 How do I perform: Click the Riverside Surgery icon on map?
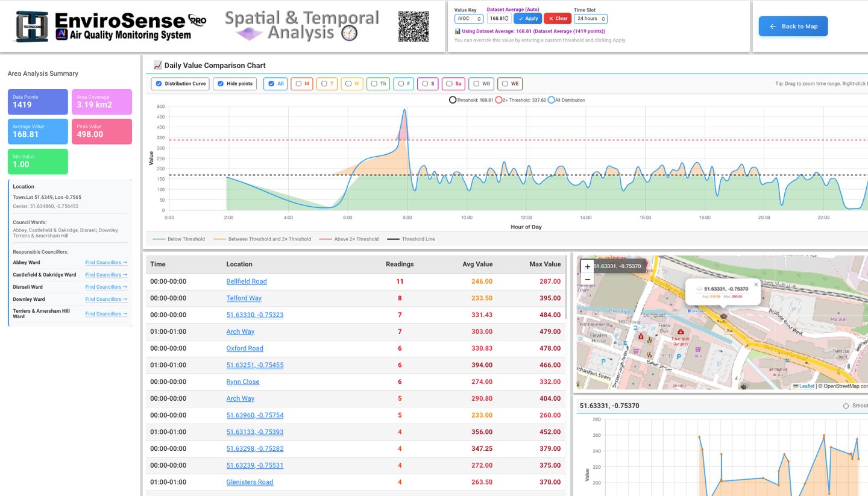(680, 332)
